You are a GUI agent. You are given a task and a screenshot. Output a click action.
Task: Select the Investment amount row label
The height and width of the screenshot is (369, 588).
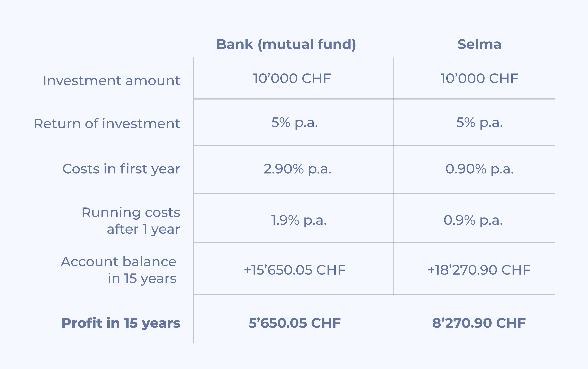coord(111,80)
